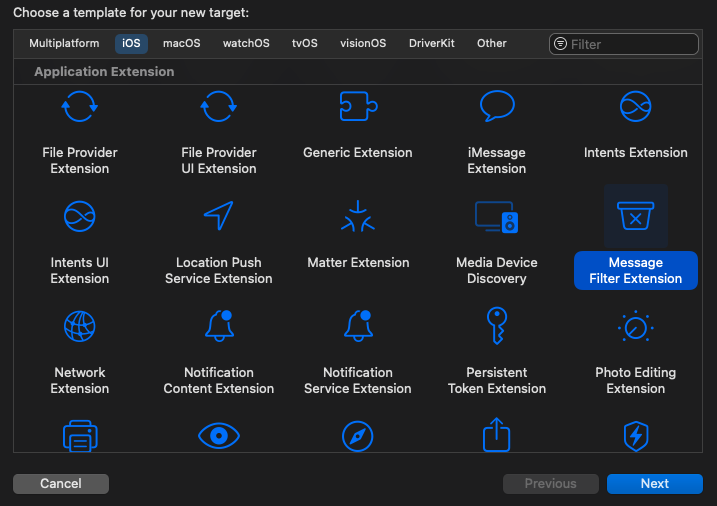Select the compass icon template
The width and height of the screenshot is (717, 506).
click(x=358, y=436)
